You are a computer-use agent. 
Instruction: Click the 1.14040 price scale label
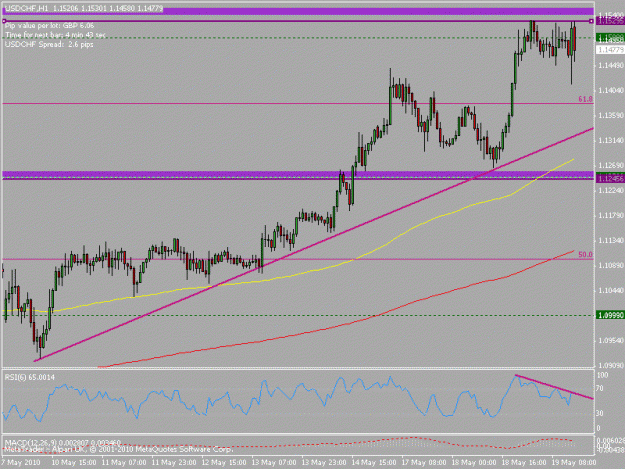coord(611,90)
